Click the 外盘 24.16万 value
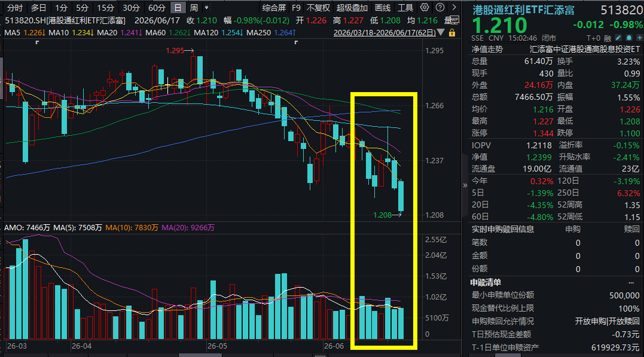The image size is (644, 357). click(538, 85)
